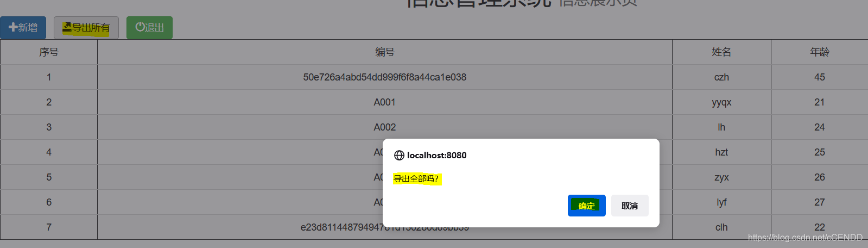The image size is (868, 248).
Task: Click the name cell lyf
Action: tap(721, 202)
